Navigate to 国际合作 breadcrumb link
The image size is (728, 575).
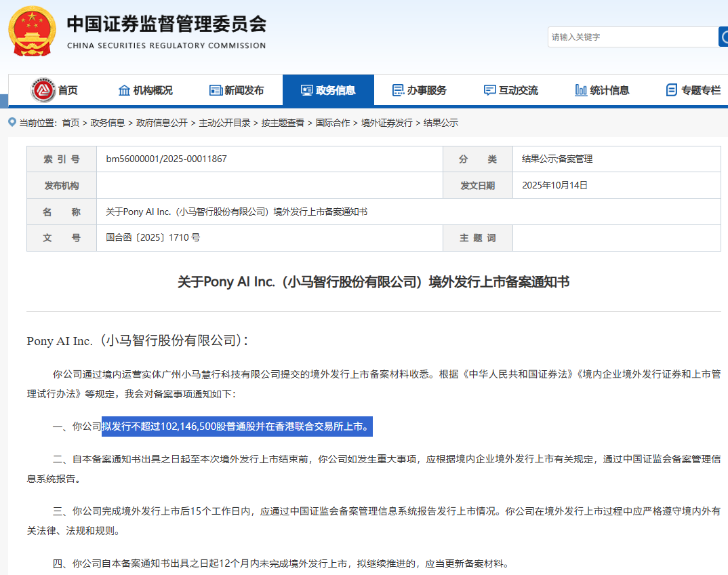[333, 123]
